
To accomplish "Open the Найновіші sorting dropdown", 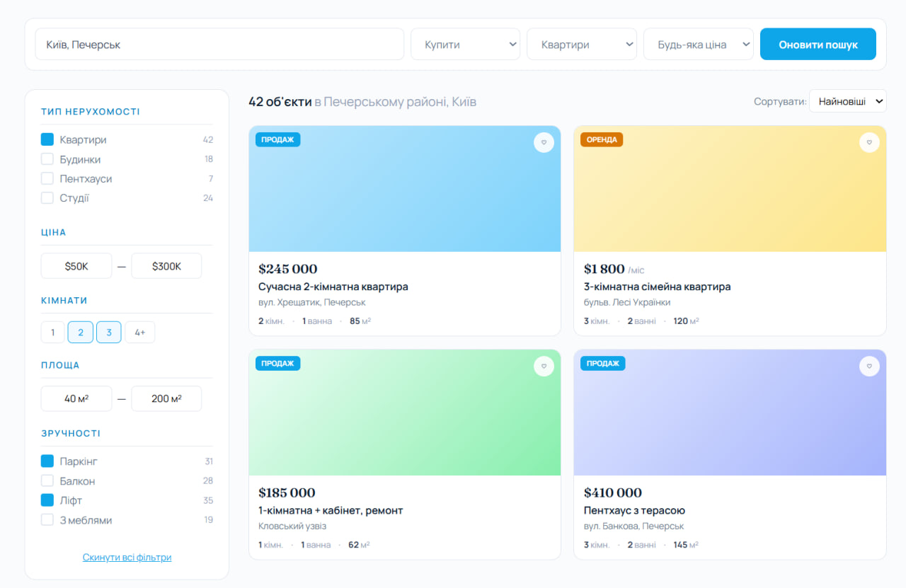I will (847, 101).
